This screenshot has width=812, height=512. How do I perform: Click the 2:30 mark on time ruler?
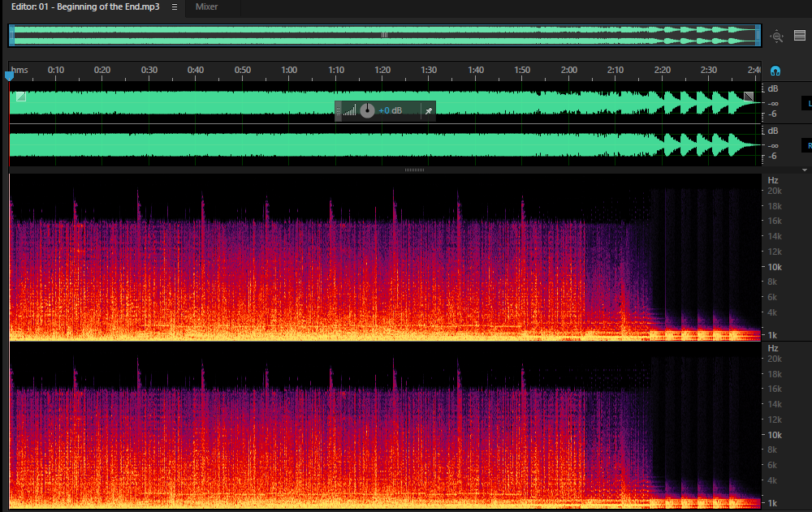pyautogui.click(x=708, y=70)
